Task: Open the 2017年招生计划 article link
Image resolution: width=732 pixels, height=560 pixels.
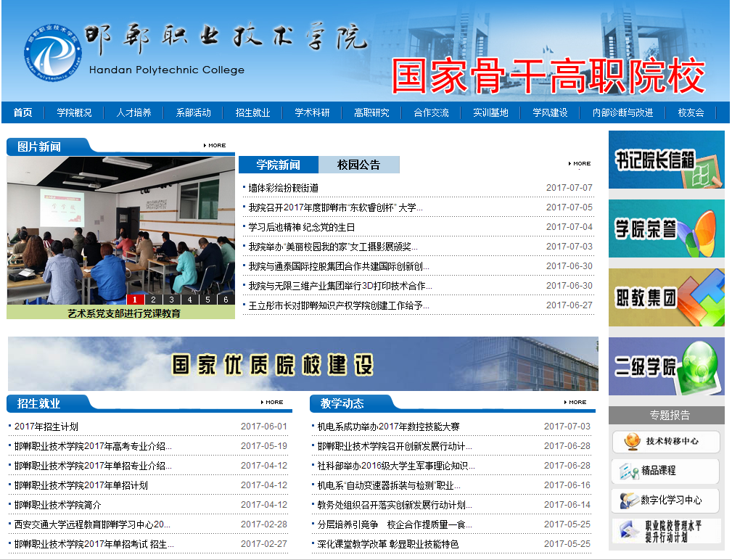Action: [x=46, y=427]
